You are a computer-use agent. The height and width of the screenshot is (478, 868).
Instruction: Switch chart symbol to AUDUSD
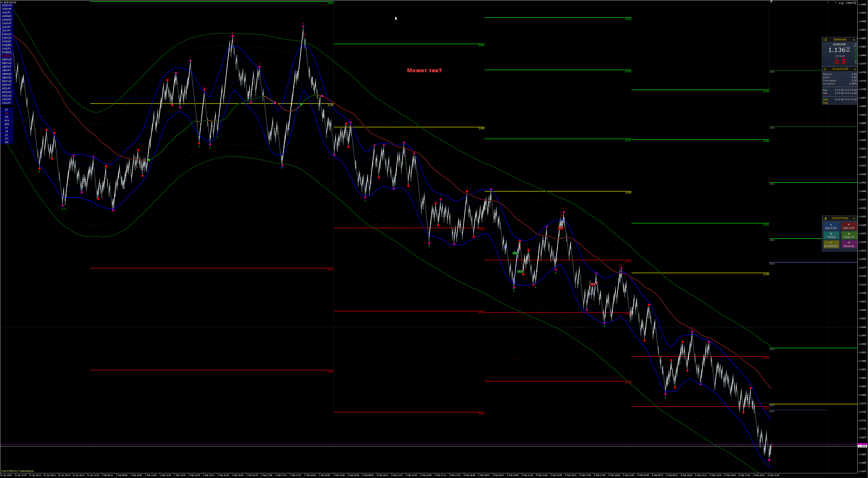(7, 20)
